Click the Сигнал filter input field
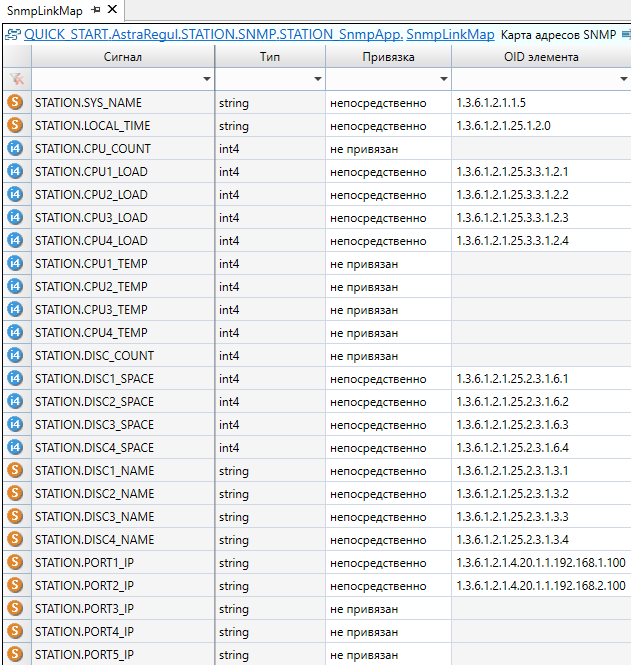Screen dimensions: 631x665 tap(115, 78)
